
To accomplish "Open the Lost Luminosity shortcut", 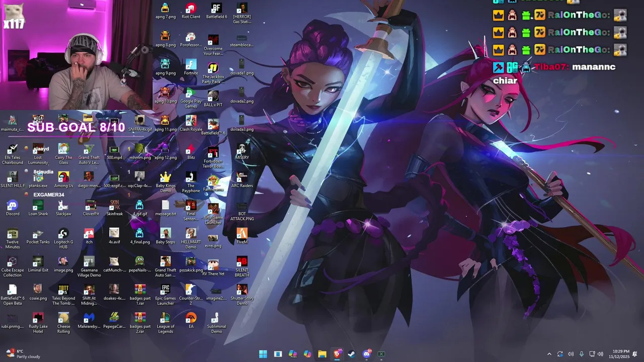I will [38, 154].
